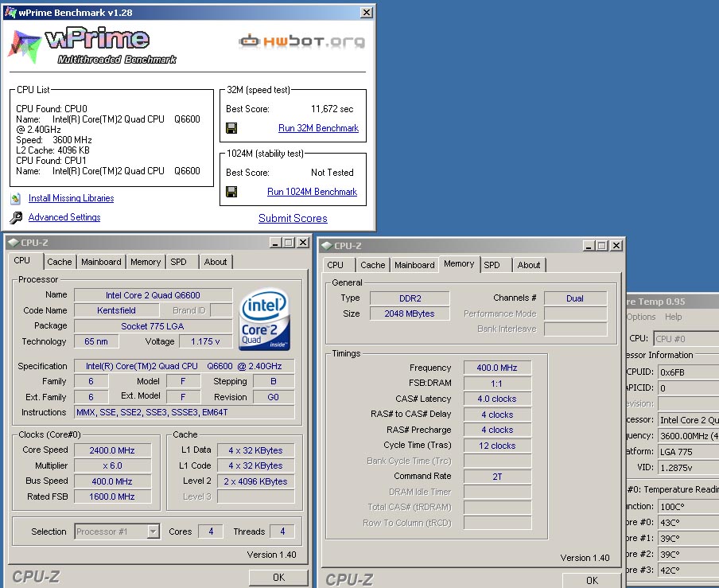Click Submit Scores link

293,218
